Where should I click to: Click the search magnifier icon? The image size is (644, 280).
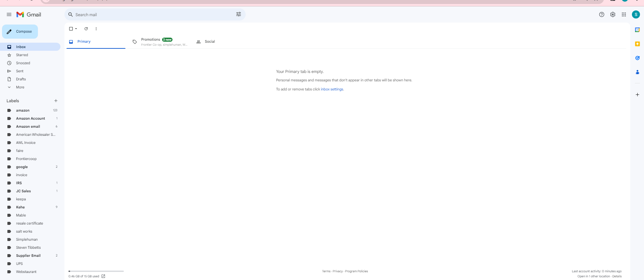point(70,14)
